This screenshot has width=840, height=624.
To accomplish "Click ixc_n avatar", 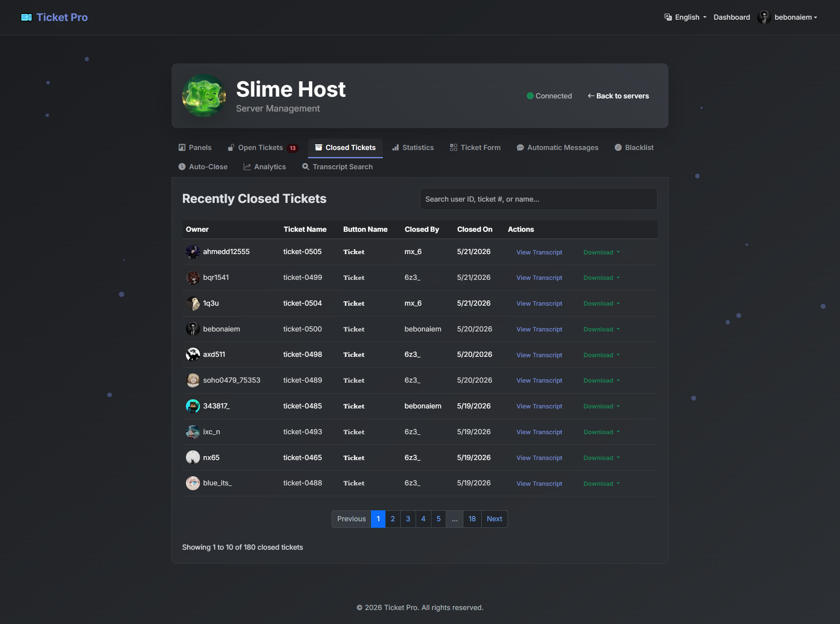I will [193, 432].
